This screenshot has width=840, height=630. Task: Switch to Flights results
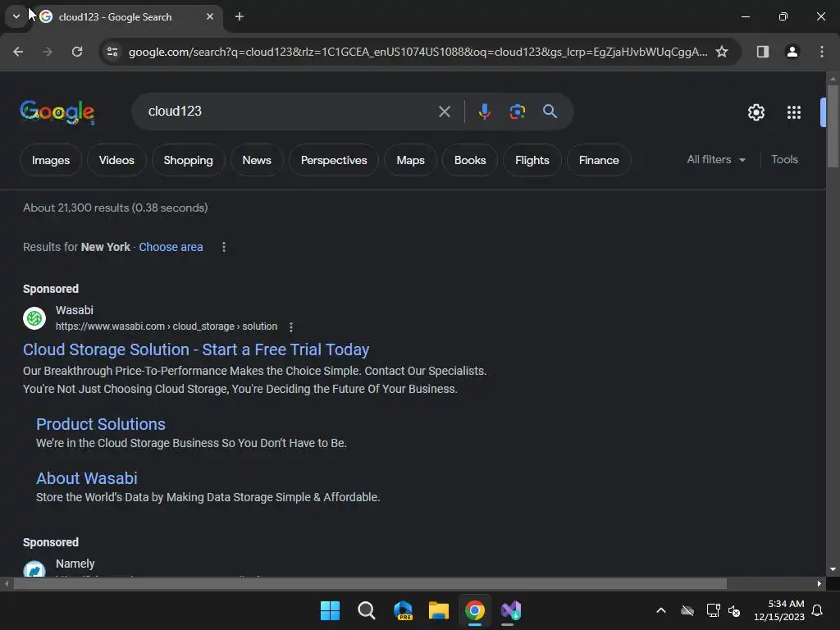[x=532, y=160]
